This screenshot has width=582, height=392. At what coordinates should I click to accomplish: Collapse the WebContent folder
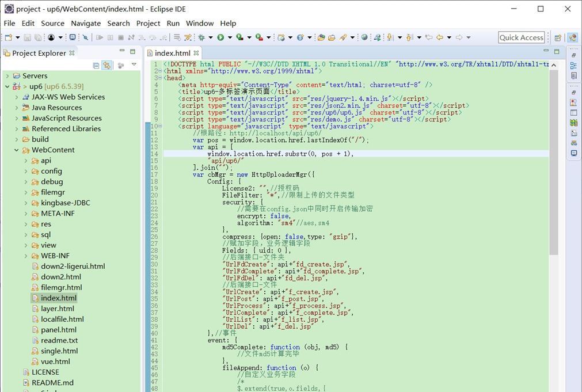point(16,150)
